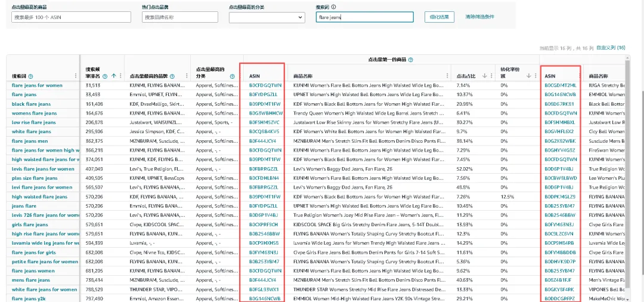This screenshot has width=644, height=302.
Task: Open search term link white flare jeans
Action: coord(32,131)
